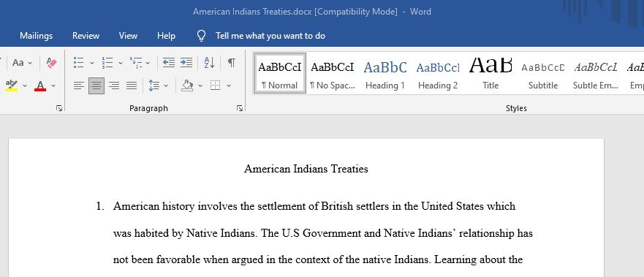Screen dimensions: 644x277
Task: Open the View tab
Action: (128, 36)
